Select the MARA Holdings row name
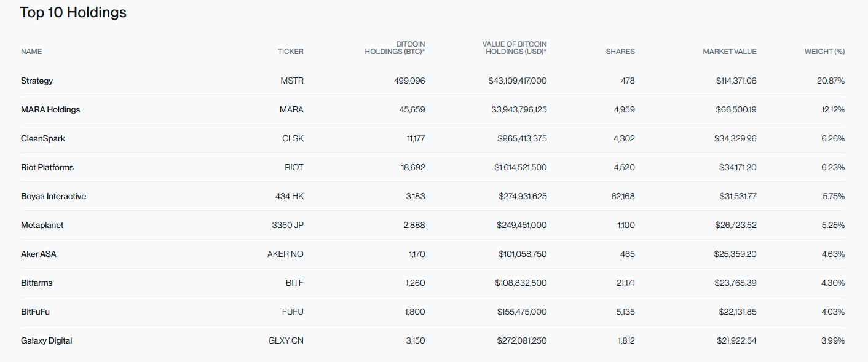This screenshot has width=868, height=362. coord(50,109)
